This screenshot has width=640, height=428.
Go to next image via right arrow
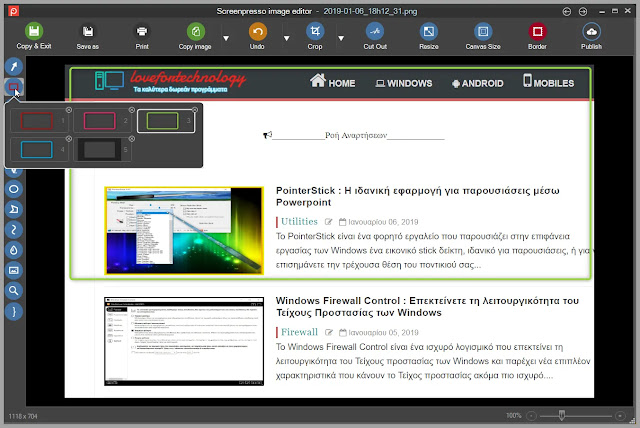tap(583, 11)
